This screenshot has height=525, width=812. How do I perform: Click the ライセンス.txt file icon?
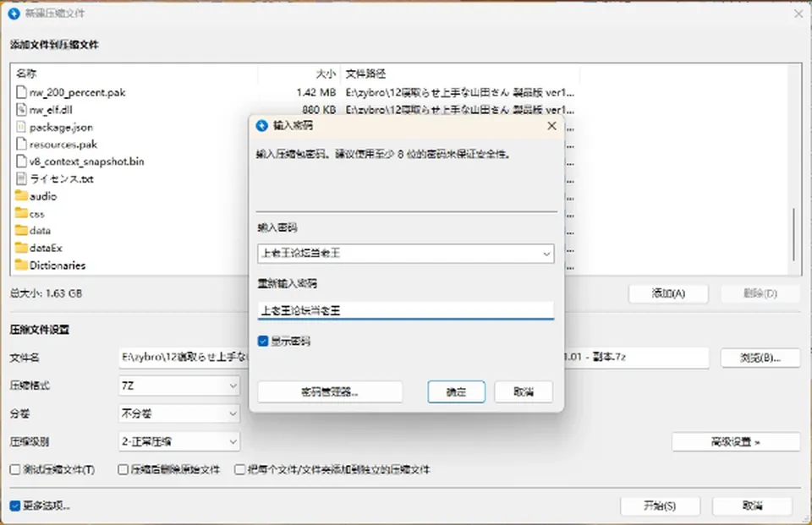click(x=21, y=178)
